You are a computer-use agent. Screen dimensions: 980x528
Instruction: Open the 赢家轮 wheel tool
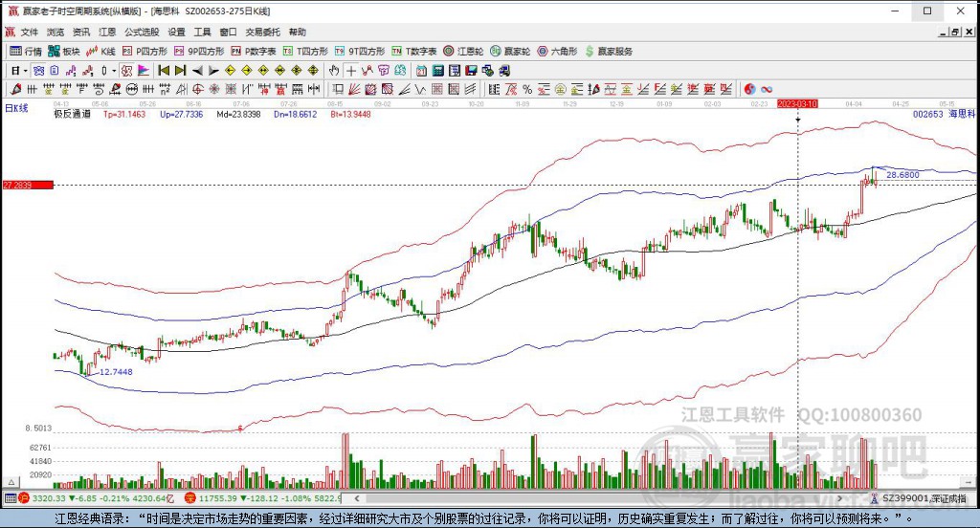click(x=510, y=52)
